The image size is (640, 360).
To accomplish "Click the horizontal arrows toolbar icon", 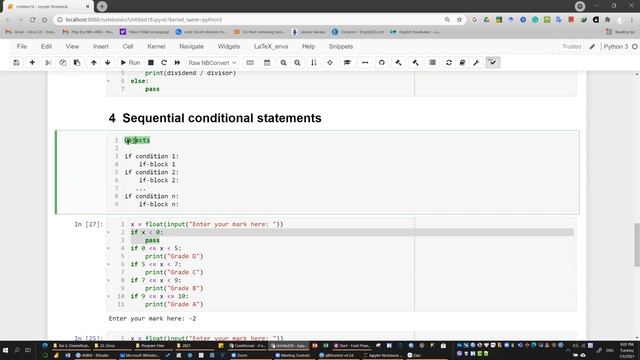I will [365, 62].
